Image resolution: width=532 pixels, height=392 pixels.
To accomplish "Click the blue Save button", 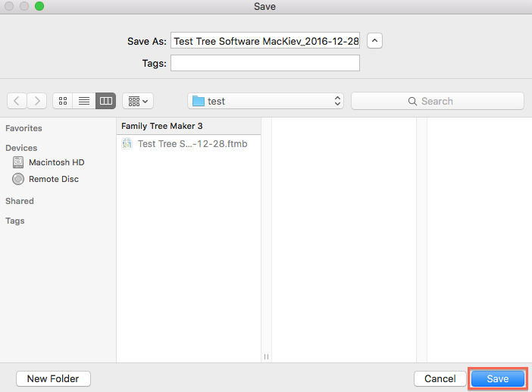I will point(498,378).
